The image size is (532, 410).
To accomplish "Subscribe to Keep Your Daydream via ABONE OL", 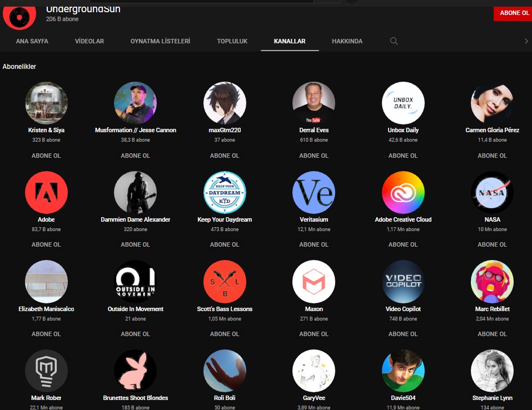I will click(225, 244).
